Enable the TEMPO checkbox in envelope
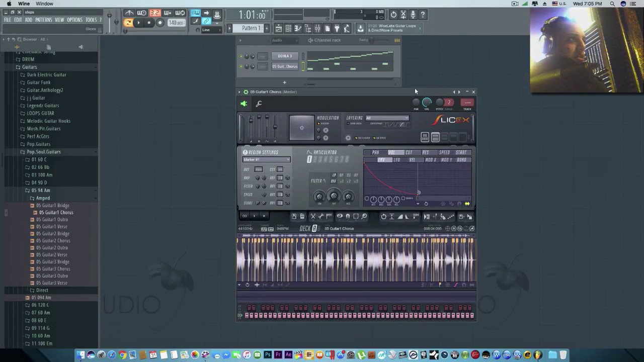644x362 pixels. click(x=404, y=199)
